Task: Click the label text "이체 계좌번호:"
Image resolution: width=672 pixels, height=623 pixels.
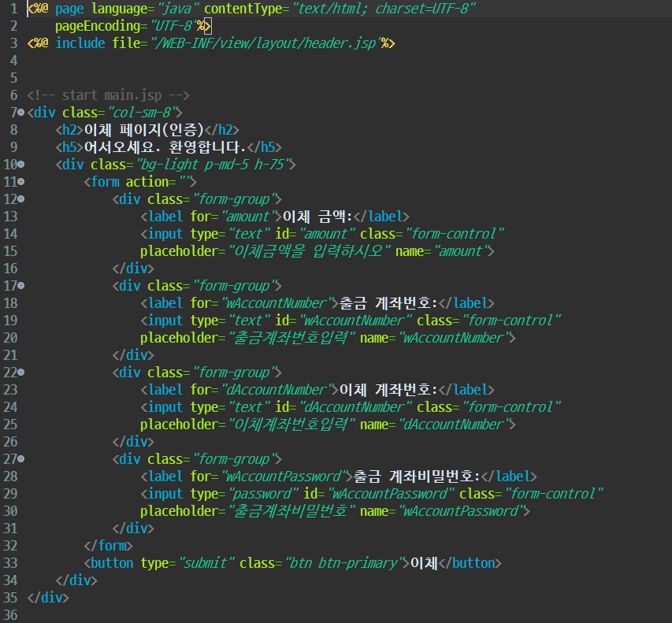Action: click(388, 390)
